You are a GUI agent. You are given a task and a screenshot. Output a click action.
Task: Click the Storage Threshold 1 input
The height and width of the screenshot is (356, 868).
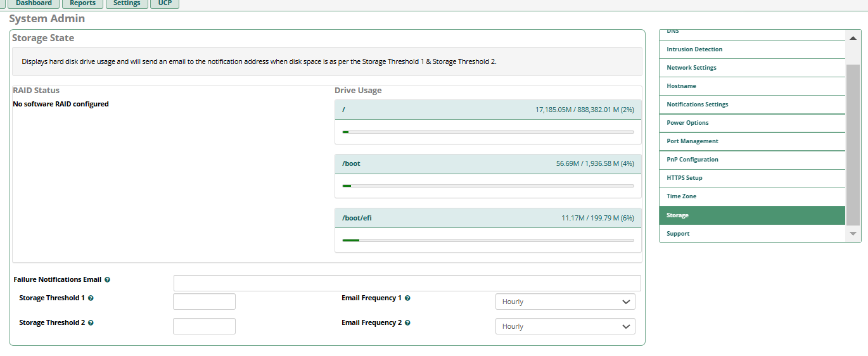pos(204,302)
